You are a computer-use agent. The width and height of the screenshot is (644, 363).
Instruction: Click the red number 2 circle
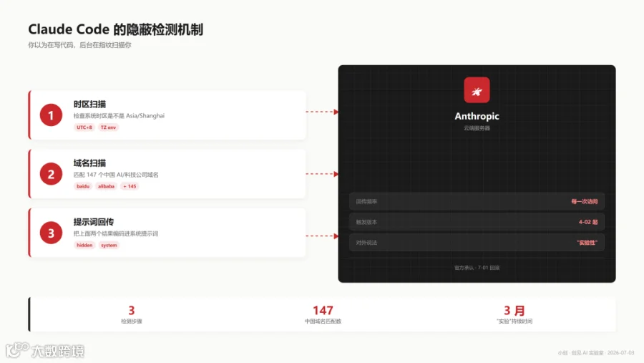[51, 174]
